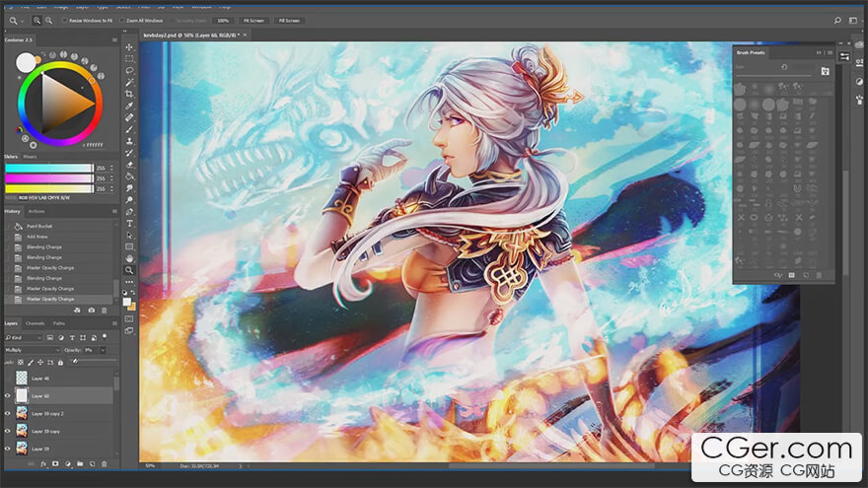Enable Zoom All Windows checkbox
This screenshot has height=488, width=868.
pos(121,21)
